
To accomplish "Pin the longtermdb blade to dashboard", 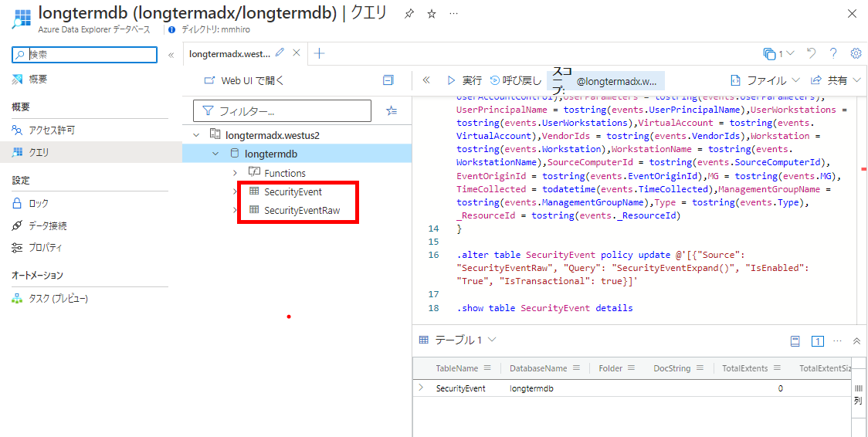I will click(409, 15).
